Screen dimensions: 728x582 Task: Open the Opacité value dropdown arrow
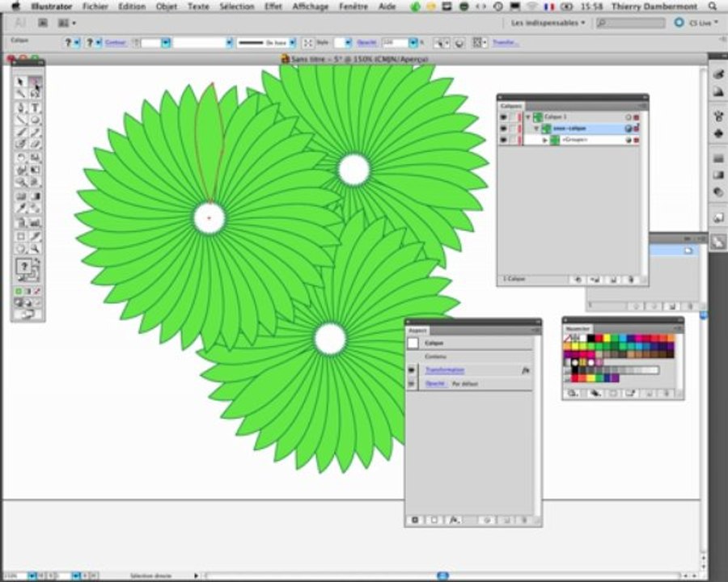[413, 43]
